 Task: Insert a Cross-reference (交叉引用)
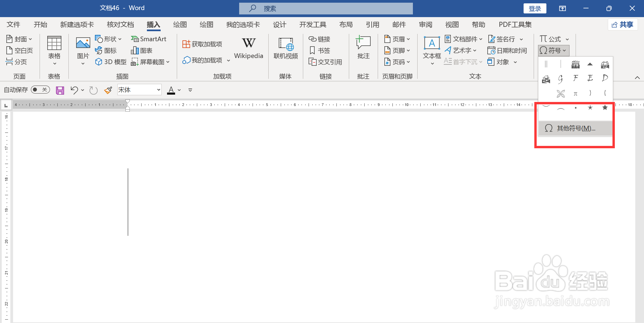pos(325,62)
